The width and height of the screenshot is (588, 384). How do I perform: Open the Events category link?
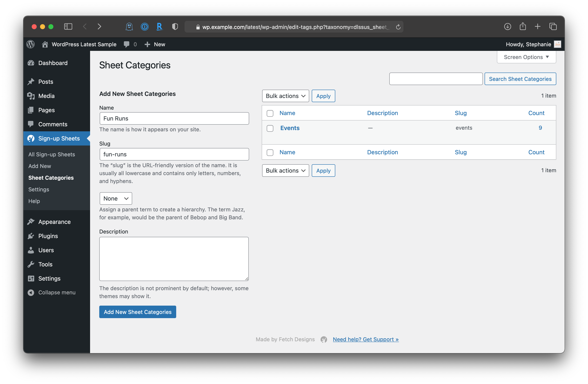[290, 128]
